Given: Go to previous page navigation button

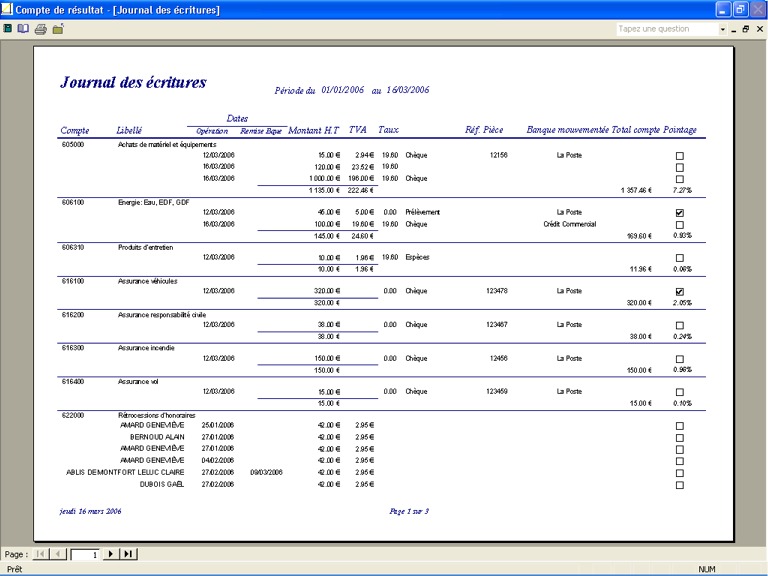Looking at the screenshot, I should [58, 554].
